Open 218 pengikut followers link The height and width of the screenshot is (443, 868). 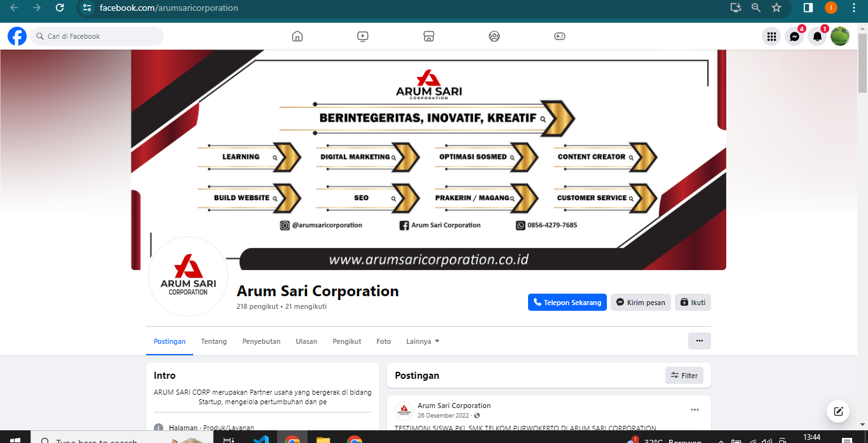coord(257,306)
